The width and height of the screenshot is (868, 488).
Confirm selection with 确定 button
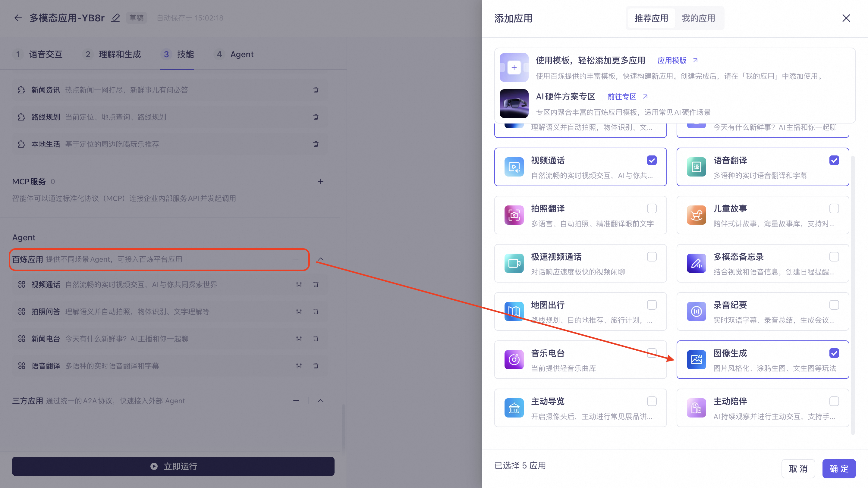pos(839,468)
